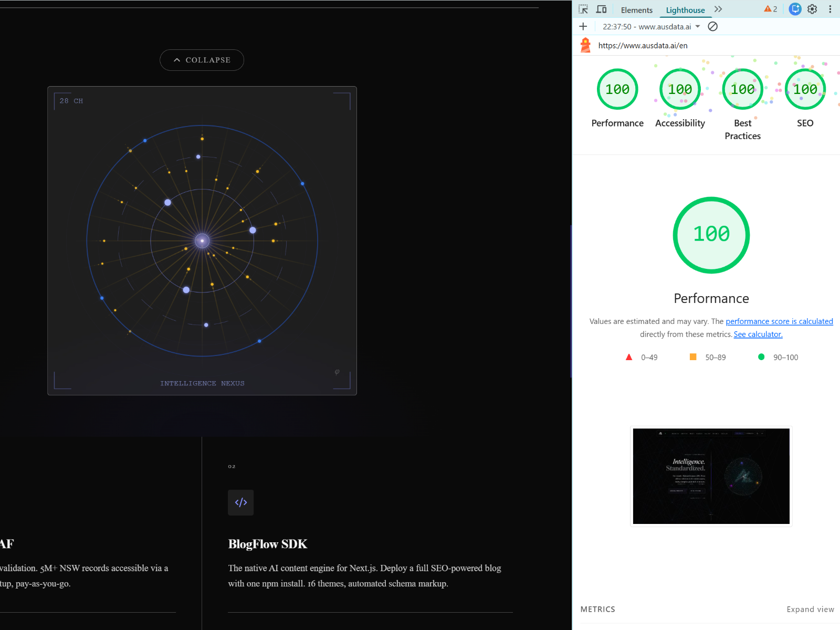
Task: Jump to the Accessibility score gauge
Action: (680, 90)
